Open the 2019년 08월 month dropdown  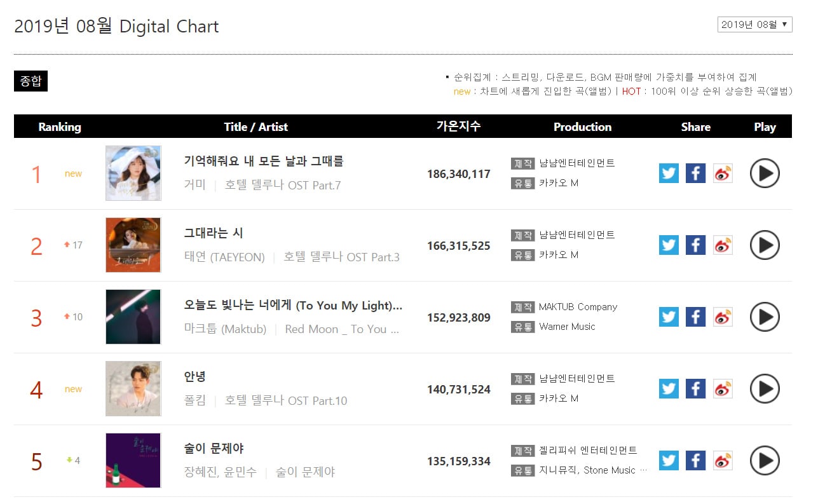pyautogui.click(x=754, y=25)
